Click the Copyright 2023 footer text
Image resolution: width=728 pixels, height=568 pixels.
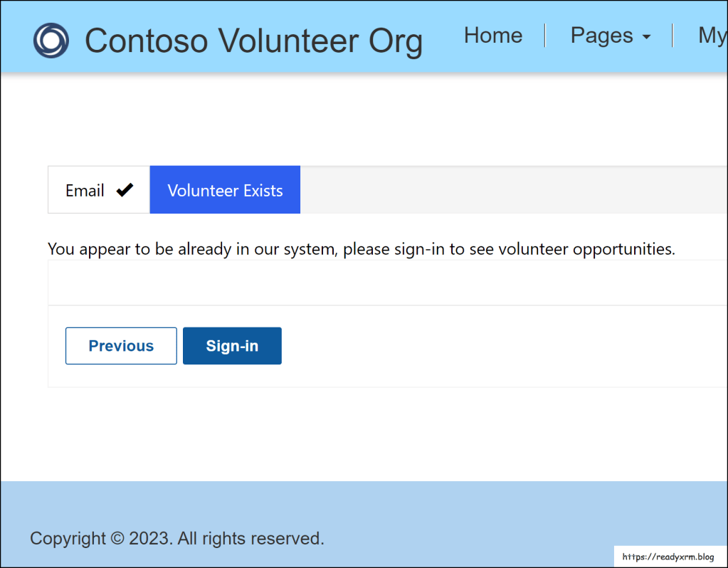click(x=176, y=539)
